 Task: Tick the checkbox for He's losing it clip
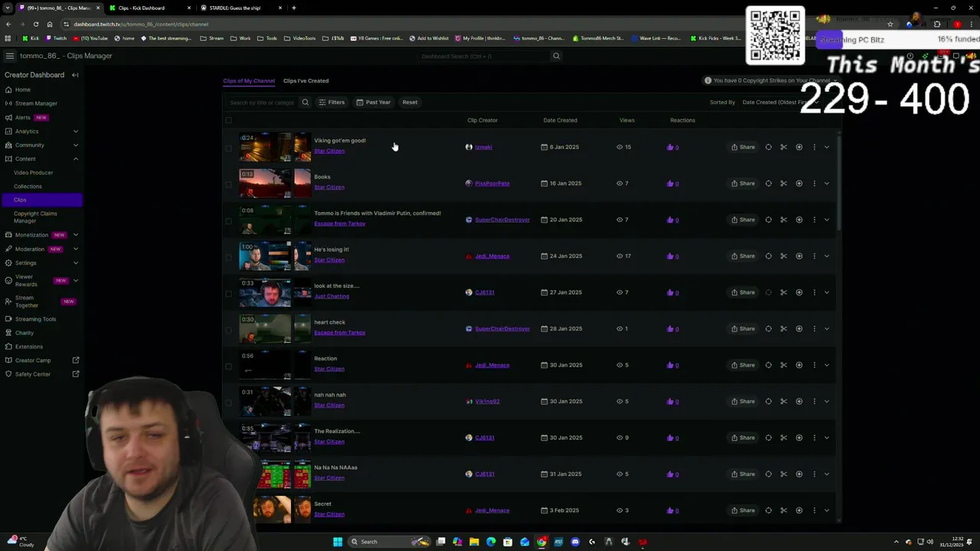click(228, 257)
